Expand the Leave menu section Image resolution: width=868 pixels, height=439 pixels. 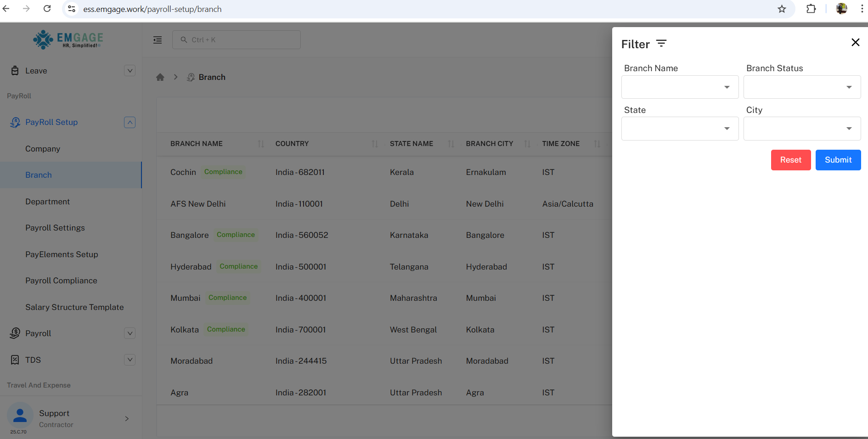(x=130, y=71)
